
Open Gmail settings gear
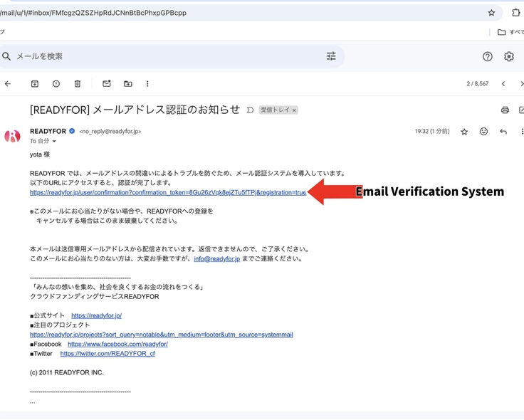[509, 56]
